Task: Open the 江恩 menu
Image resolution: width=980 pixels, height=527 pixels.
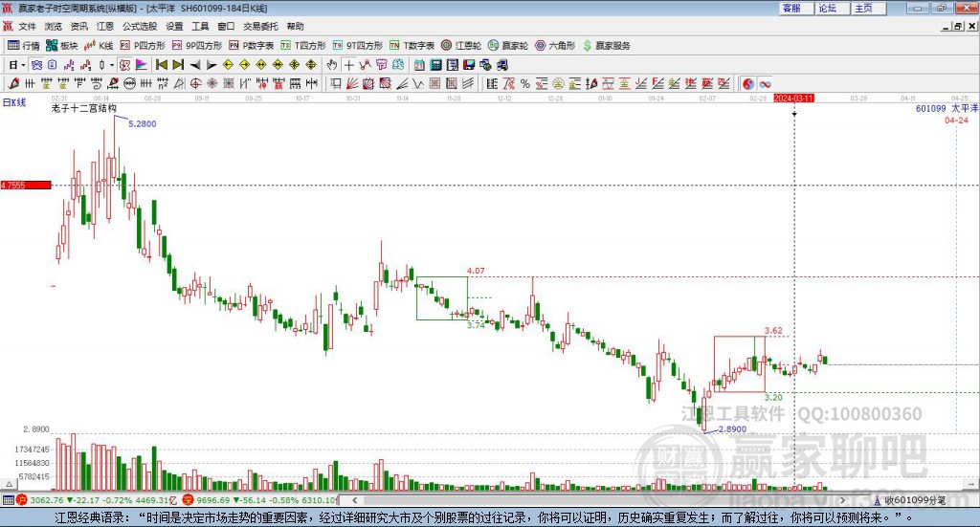Action: coord(105,26)
